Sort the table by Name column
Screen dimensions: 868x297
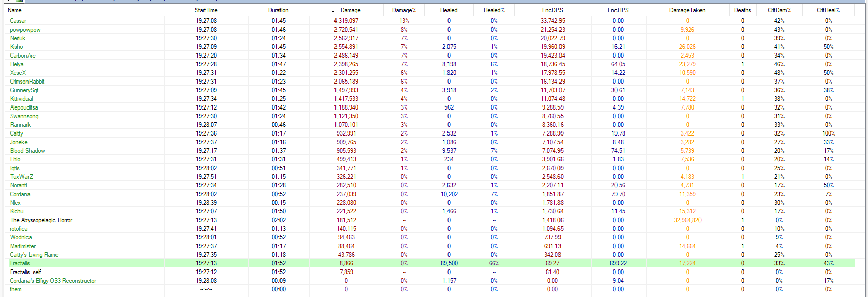coord(15,10)
